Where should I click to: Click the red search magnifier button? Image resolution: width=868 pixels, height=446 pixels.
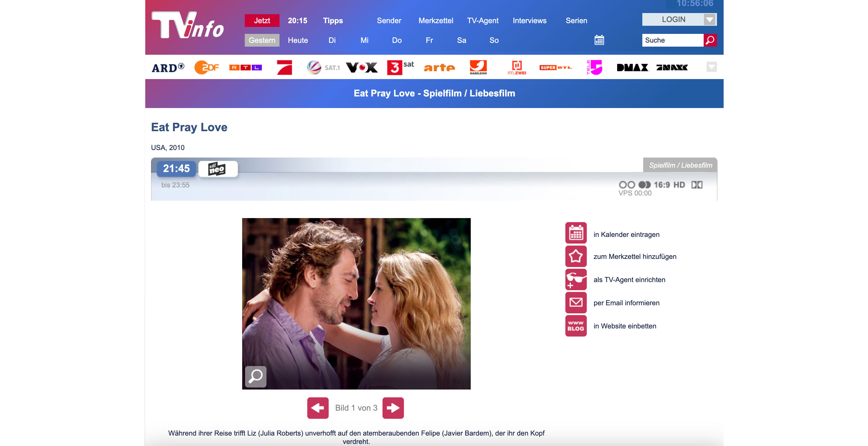(710, 40)
